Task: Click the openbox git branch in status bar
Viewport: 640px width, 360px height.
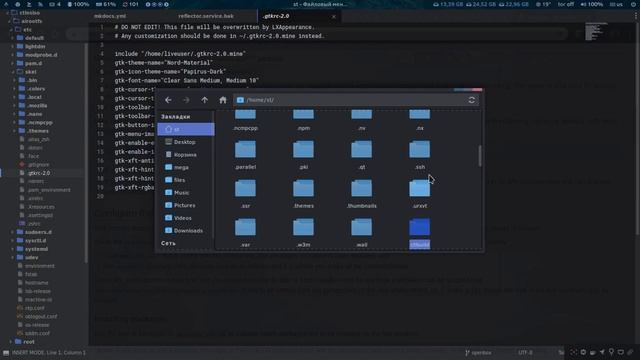Action: (x=478, y=353)
